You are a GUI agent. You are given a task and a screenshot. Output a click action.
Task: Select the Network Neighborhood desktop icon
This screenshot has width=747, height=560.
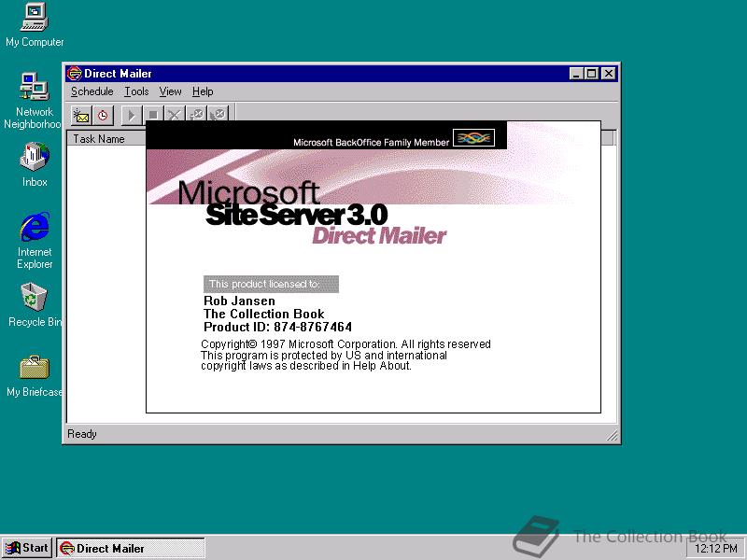tap(33, 101)
